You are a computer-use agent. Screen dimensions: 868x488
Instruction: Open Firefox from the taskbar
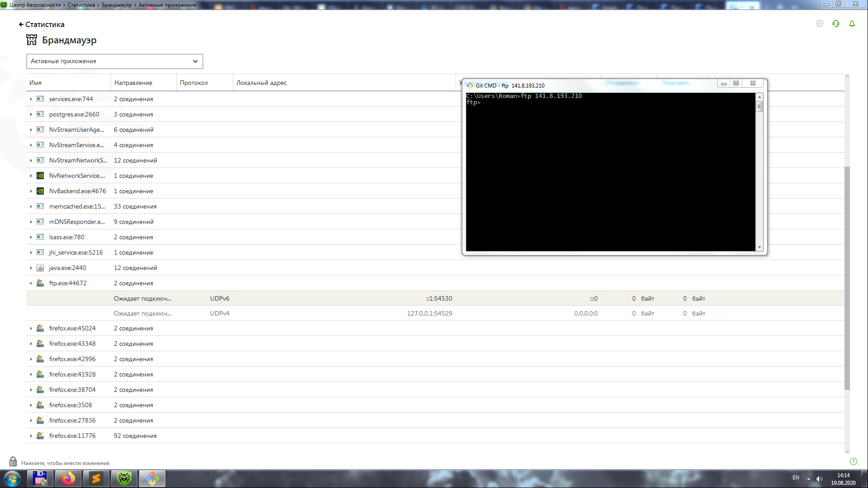click(68, 479)
